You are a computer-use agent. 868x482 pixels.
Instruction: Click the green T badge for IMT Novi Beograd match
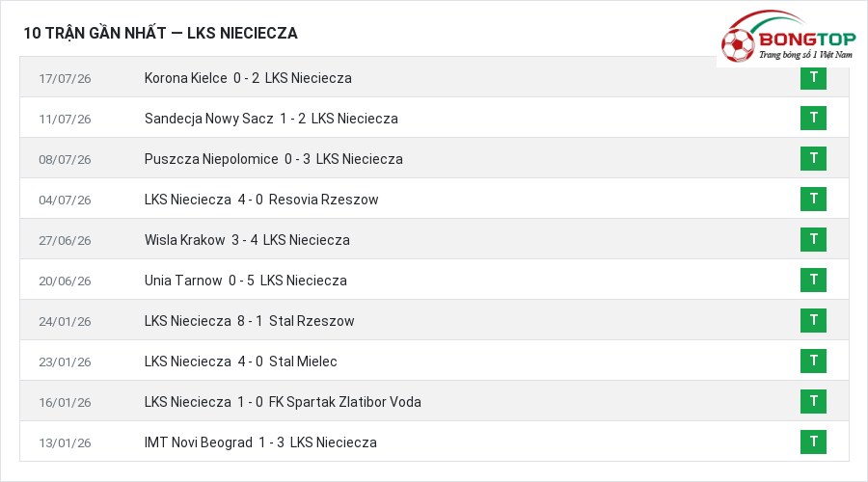(813, 442)
